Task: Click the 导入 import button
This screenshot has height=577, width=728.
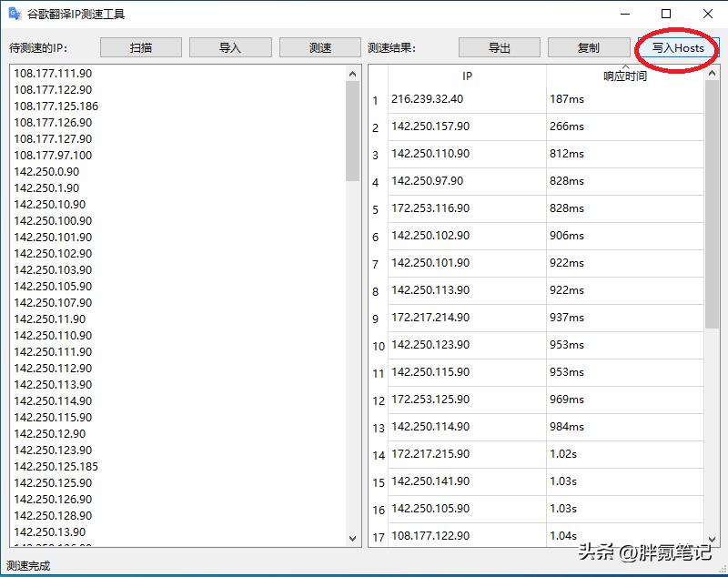Action: click(x=230, y=48)
